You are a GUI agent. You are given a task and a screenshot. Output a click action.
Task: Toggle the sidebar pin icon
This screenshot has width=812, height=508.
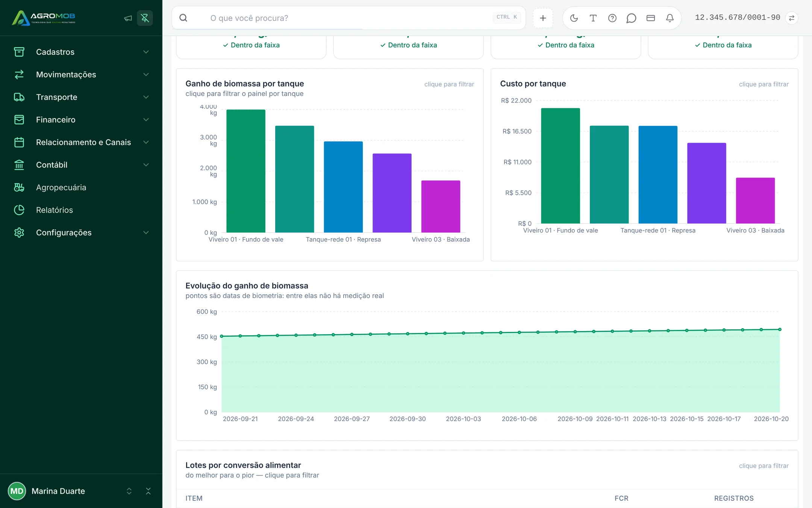145,18
